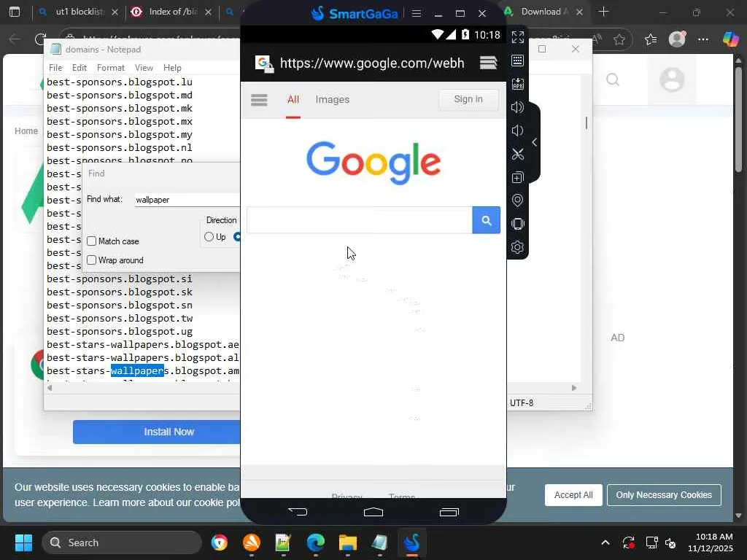747x560 pixels.
Task: Open Google page hamburger menu
Action: (259, 100)
